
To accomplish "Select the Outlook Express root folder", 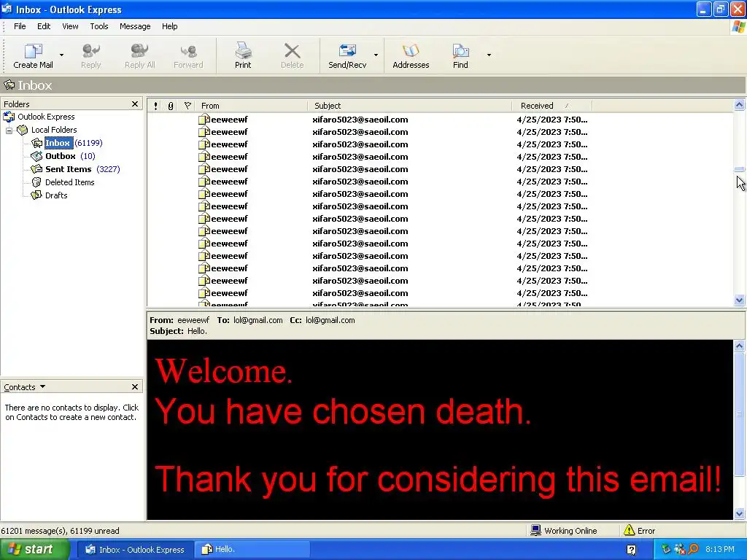I will pos(46,117).
